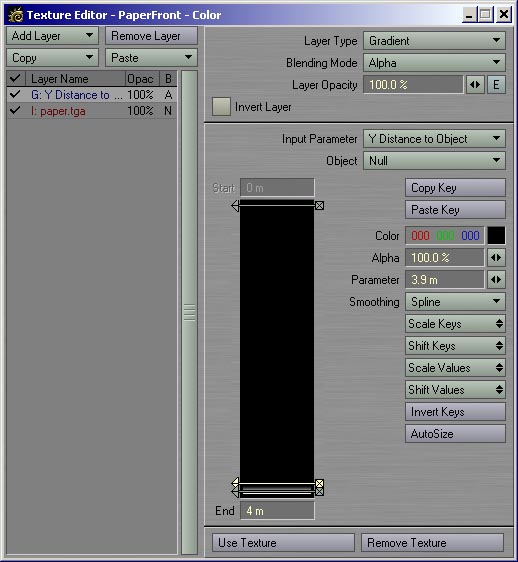Expand the Smoothing Spline dropdown
Image resolution: width=518 pixels, height=562 pixels.
[455, 302]
